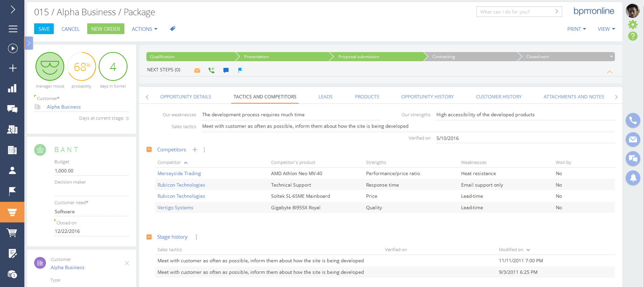
Task: Open the phone call panel on right
Action: (x=633, y=120)
